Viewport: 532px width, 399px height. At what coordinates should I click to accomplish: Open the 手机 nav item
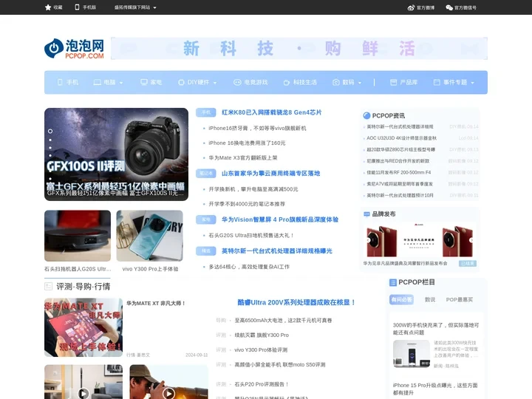[x=72, y=82]
